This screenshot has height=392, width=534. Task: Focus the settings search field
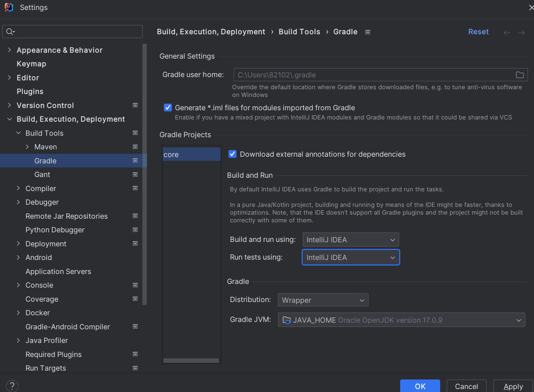tap(72, 32)
